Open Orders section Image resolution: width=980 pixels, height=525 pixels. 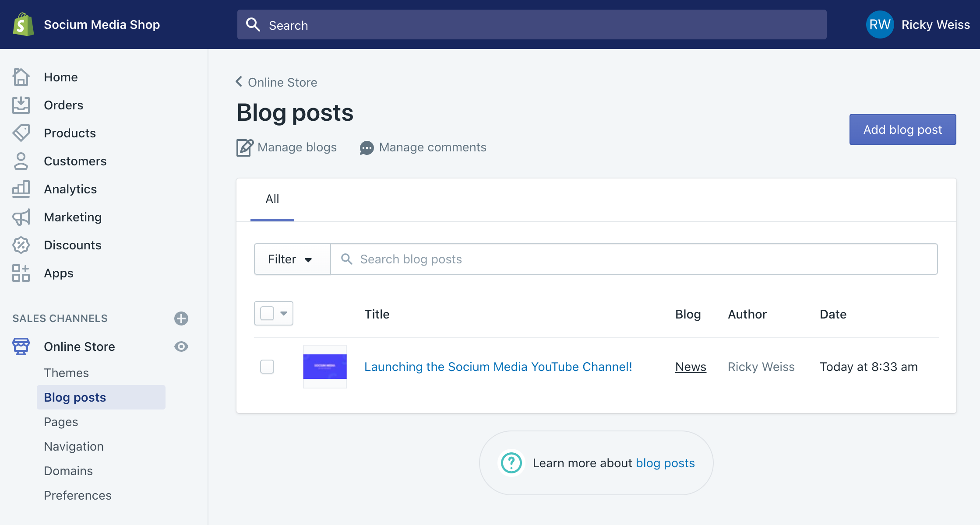[63, 105]
